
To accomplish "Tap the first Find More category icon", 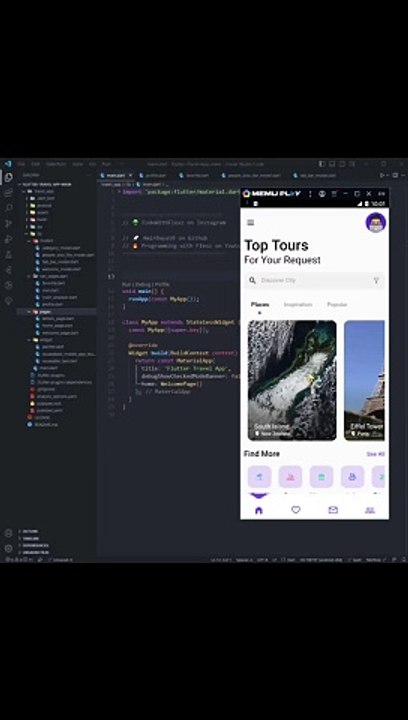I will tap(259, 477).
